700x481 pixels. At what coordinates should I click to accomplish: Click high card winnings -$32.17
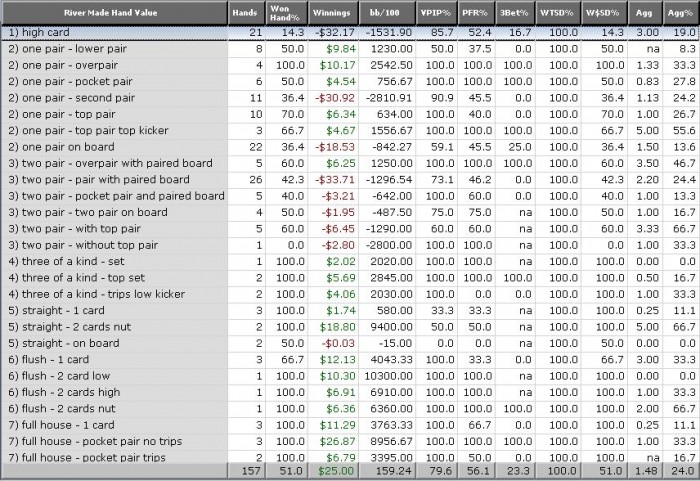[x=335, y=33]
